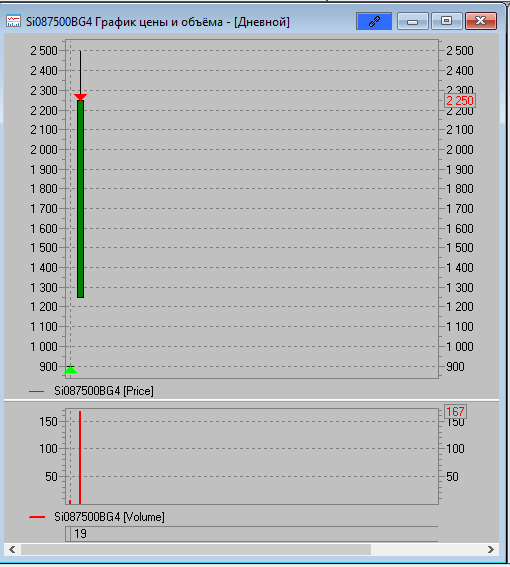The width and height of the screenshot is (510, 567).
Task: Toggle the blue link anchor button
Action: pos(374,21)
